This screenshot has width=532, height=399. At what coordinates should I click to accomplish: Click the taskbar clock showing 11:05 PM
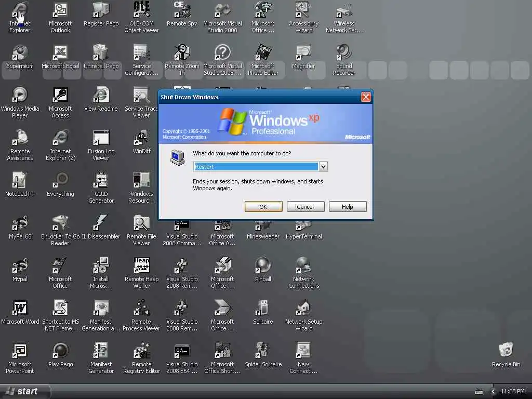pyautogui.click(x=513, y=392)
